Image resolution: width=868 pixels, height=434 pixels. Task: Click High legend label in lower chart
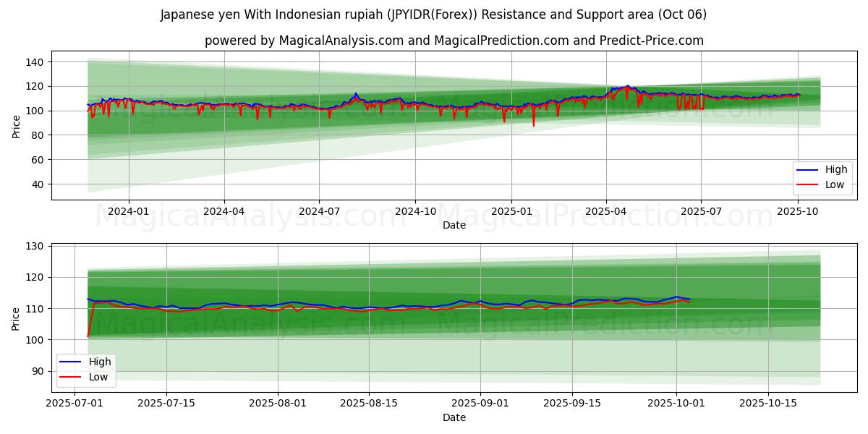tap(99, 362)
